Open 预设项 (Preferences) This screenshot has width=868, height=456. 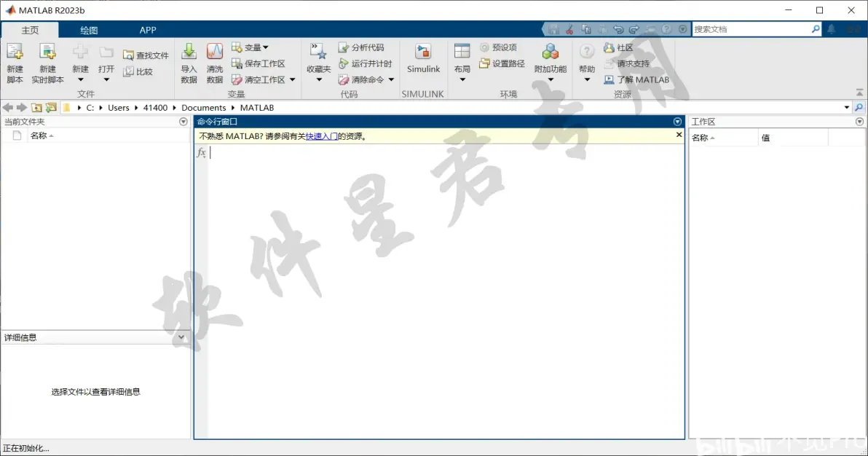click(x=498, y=47)
